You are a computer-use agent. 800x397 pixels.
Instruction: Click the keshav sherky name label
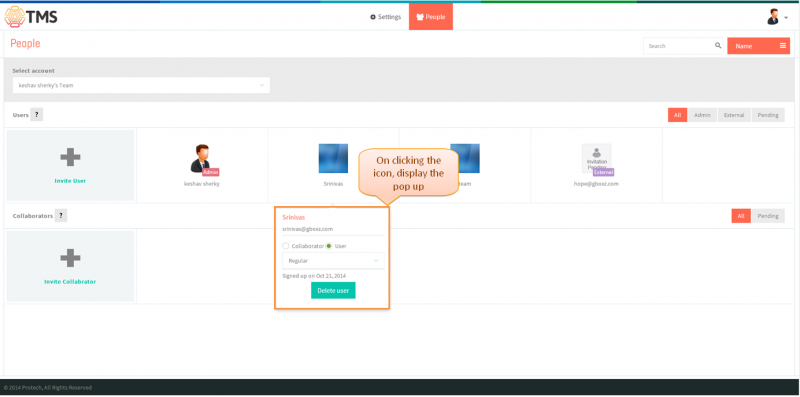(x=202, y=184)
